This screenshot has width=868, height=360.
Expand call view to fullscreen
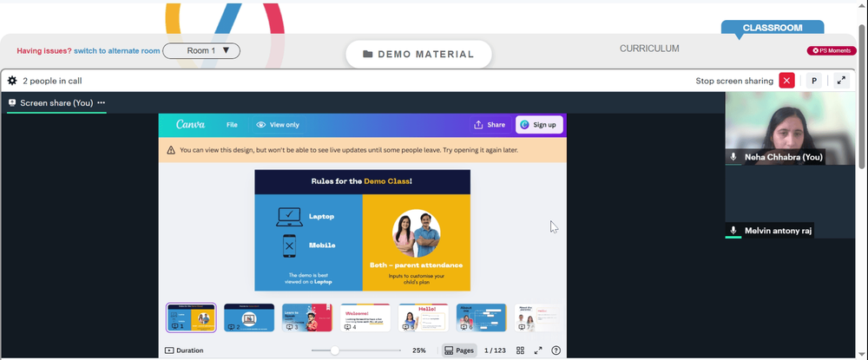point(841,81)
